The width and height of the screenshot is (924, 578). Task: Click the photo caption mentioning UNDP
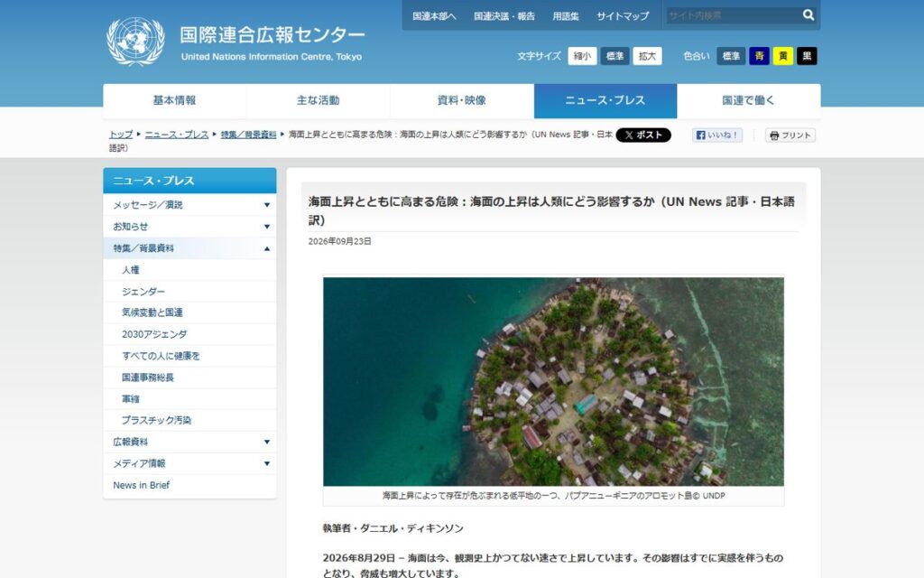point(553,496)
